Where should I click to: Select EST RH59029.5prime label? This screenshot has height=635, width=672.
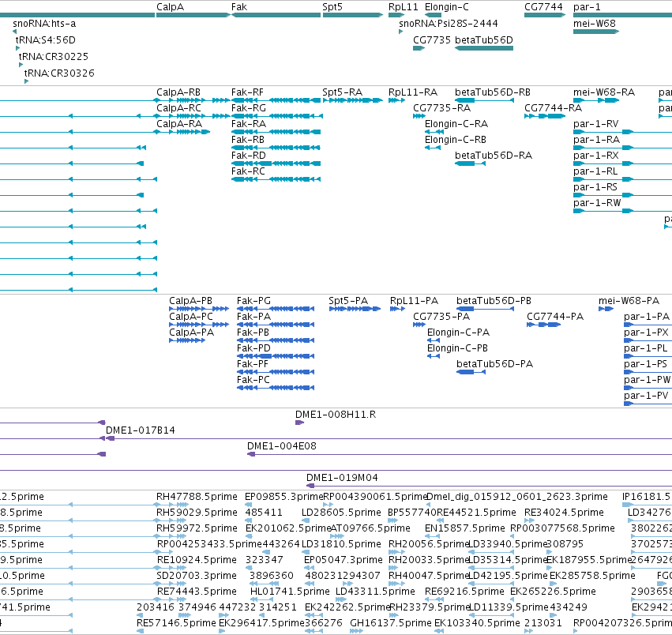click(x=197, y=513)
